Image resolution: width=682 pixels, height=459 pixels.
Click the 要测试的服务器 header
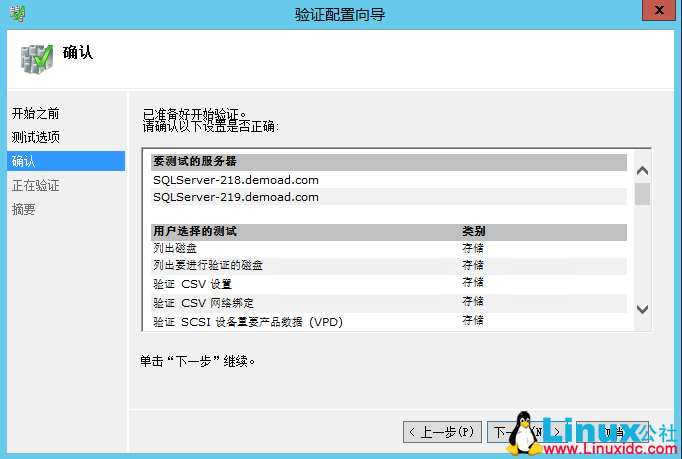(x=389, y=162)
